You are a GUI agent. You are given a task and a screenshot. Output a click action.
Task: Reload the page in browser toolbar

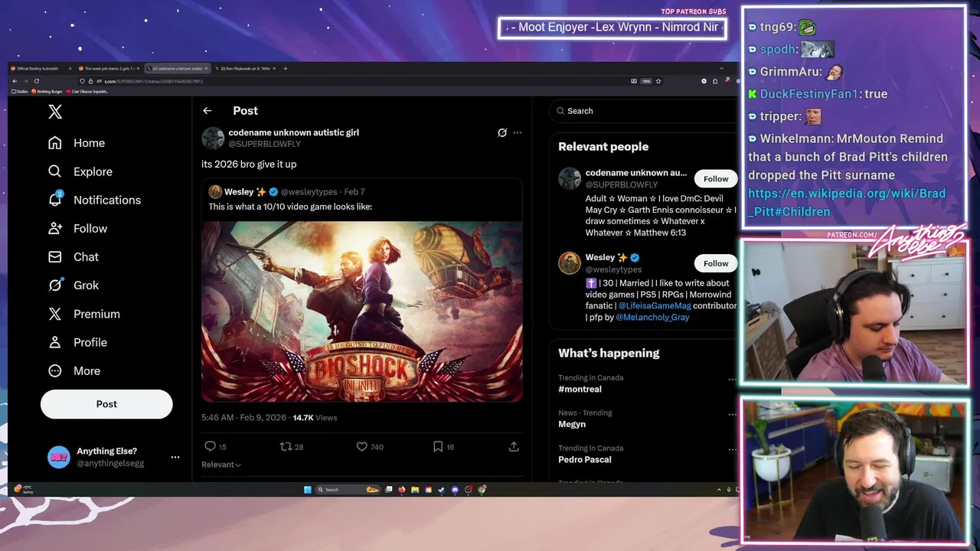[36, 81]
